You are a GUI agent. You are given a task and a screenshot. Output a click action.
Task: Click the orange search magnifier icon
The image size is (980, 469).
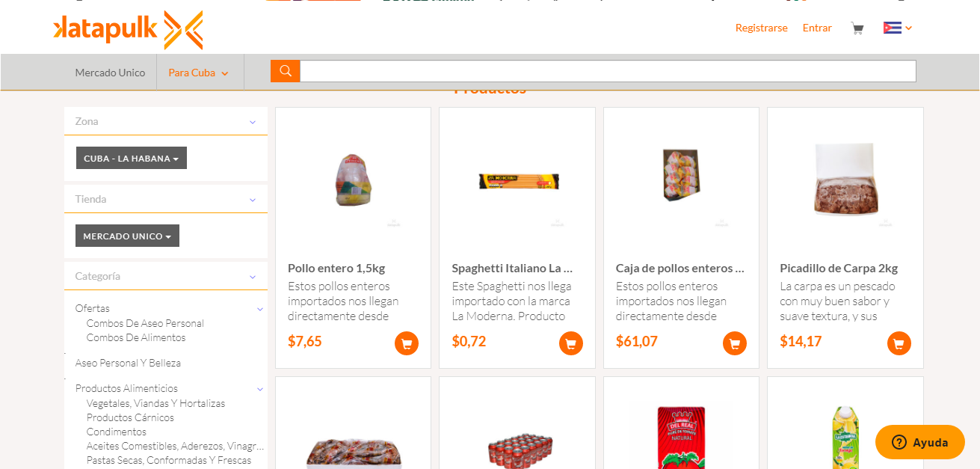click(286, 71)
